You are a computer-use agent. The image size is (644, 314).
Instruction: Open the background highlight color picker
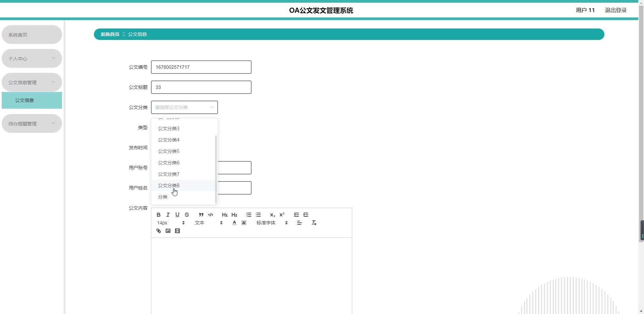pos(244,223)
